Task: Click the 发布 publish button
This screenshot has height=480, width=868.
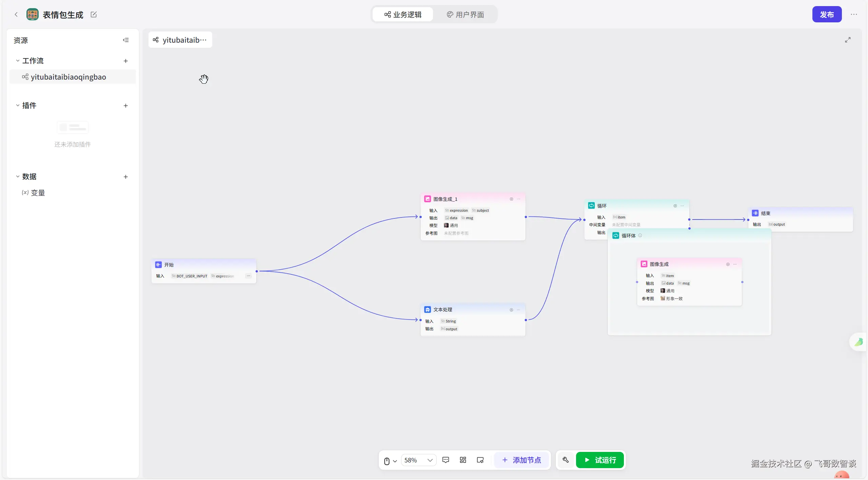Action: point(827,15)
